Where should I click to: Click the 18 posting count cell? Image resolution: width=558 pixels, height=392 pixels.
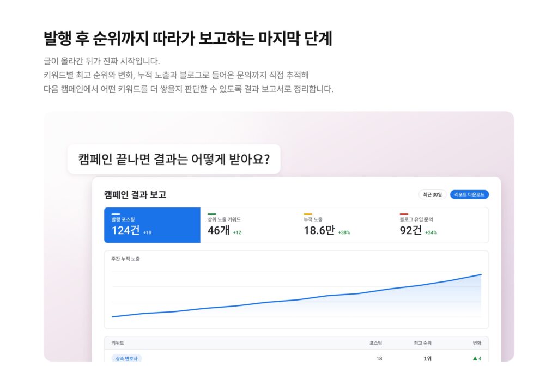click(379, 359)
